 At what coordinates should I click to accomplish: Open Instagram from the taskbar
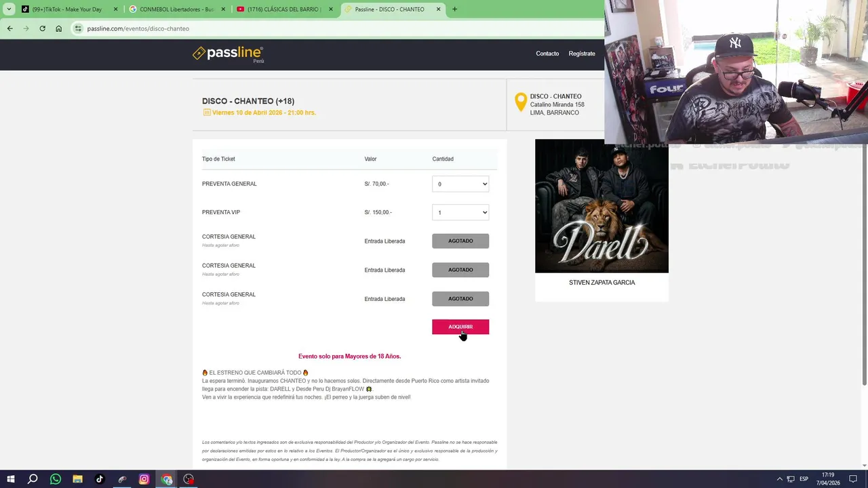pos(144,479)
